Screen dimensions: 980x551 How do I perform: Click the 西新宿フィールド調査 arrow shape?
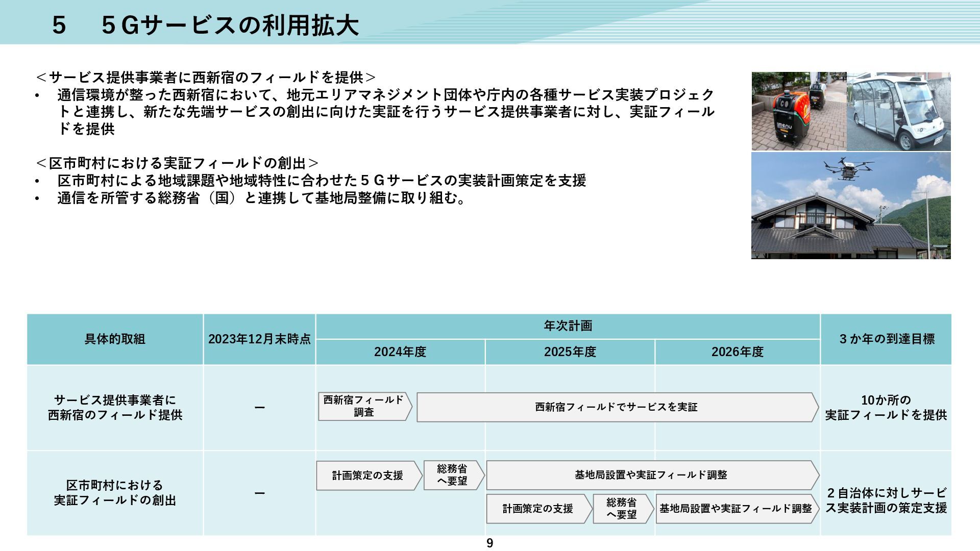[x=364, y=407]
